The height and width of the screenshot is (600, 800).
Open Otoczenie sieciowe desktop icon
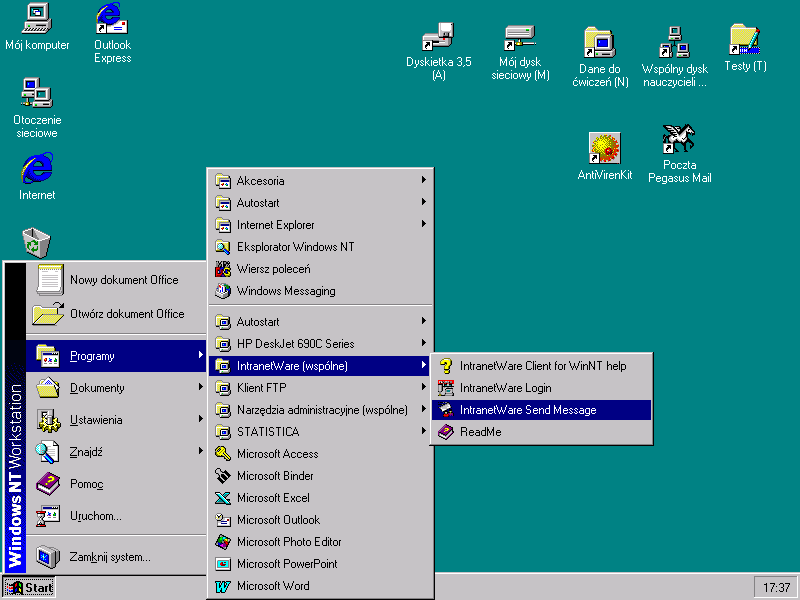tap(37, 95)
